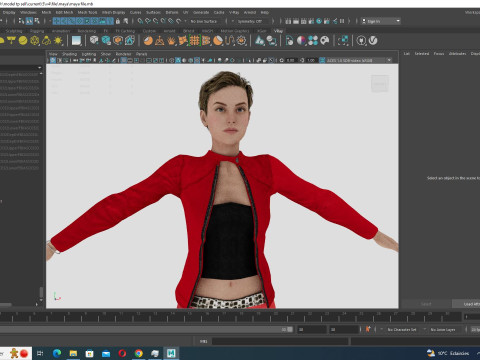480x360 pixels.
Task: Click the teal IPR render icon in status line
Action: 319,21
